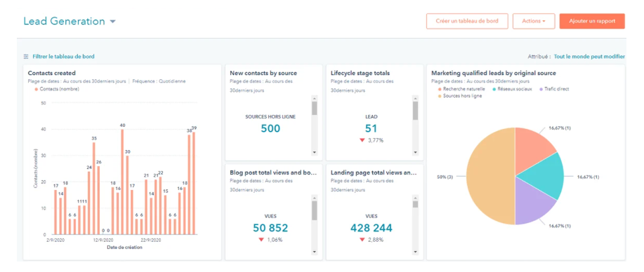The image size is (644, 272).
Task: Click the Lifecycle stage totals scrollbar thumb
Action: pyautogui.click(x=415, y=111)
